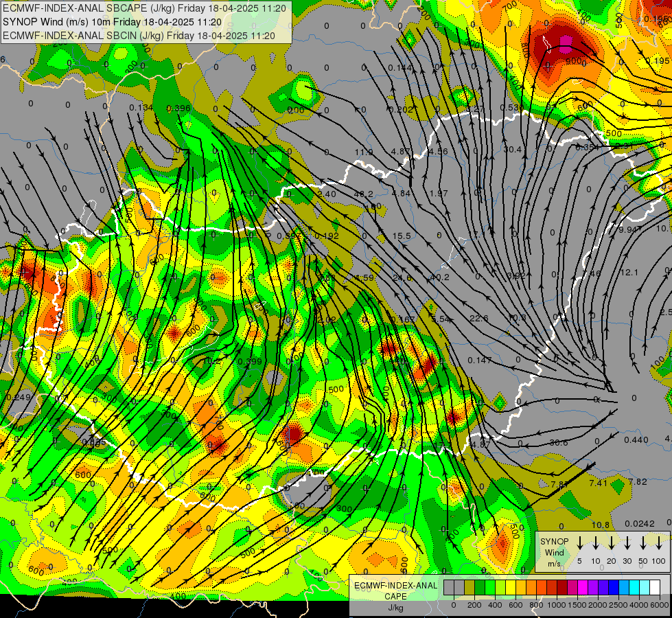This screenshot has height=618, width=672.
Task: Pick the leftmost gray swatch in CAPE legend
Action: tap(449, 587)
